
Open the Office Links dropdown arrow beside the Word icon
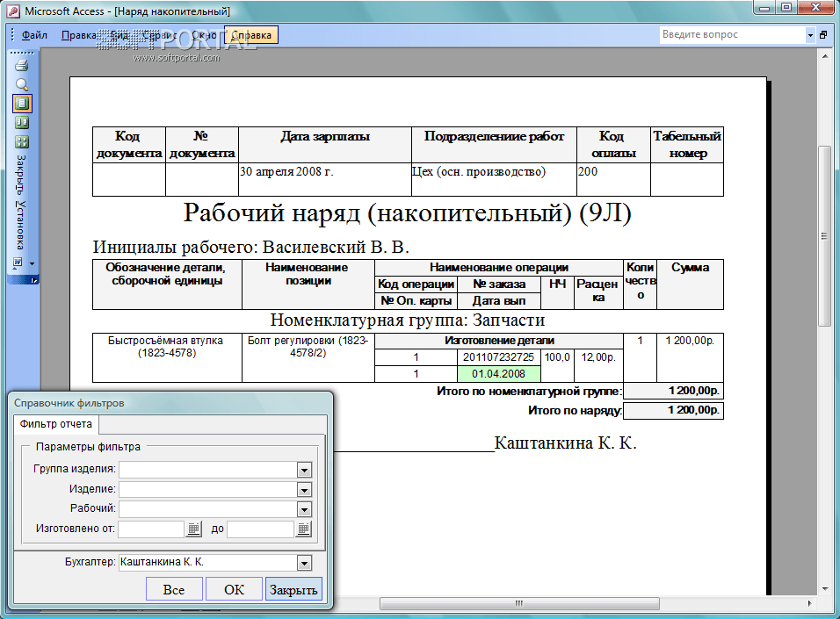click(x=32, y=263)
